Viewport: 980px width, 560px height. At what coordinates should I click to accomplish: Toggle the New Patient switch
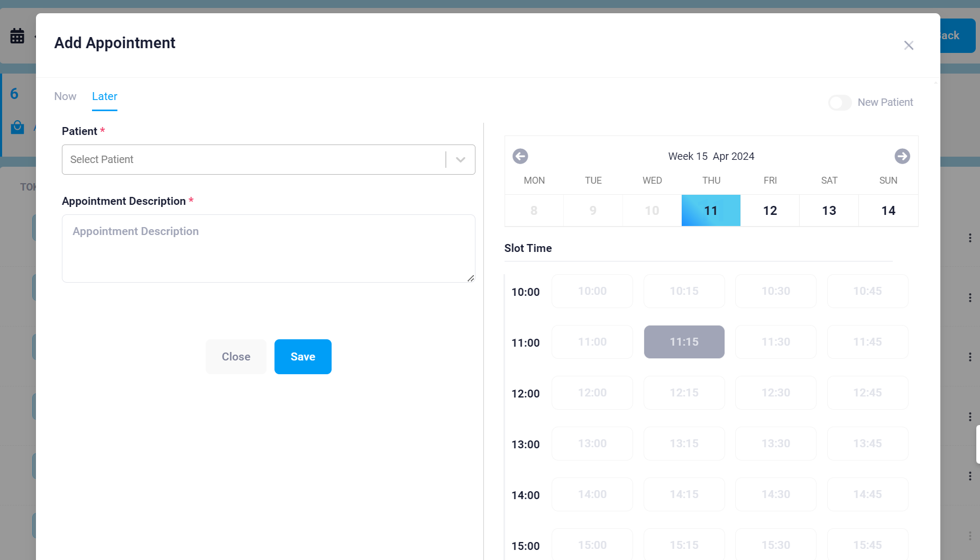tap(840, 102)
